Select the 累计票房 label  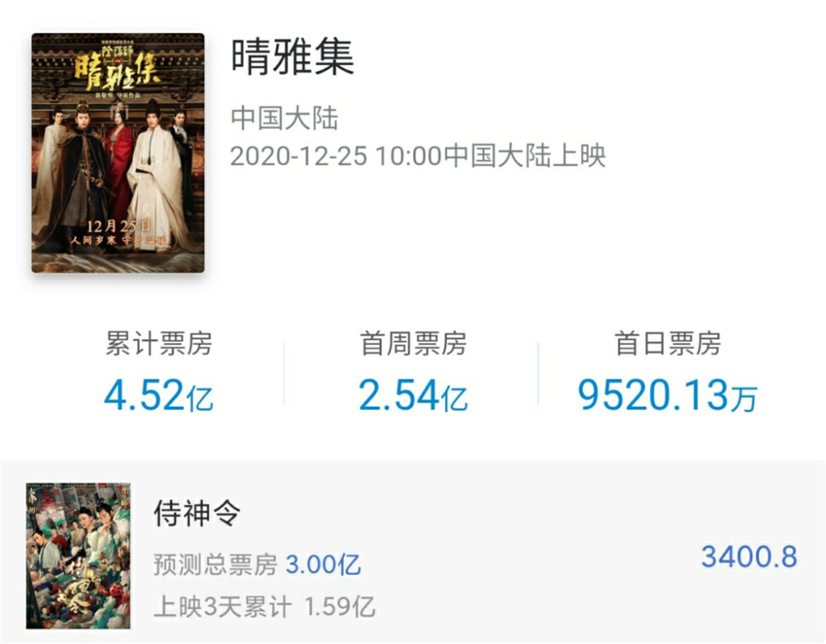click(159, 343)
